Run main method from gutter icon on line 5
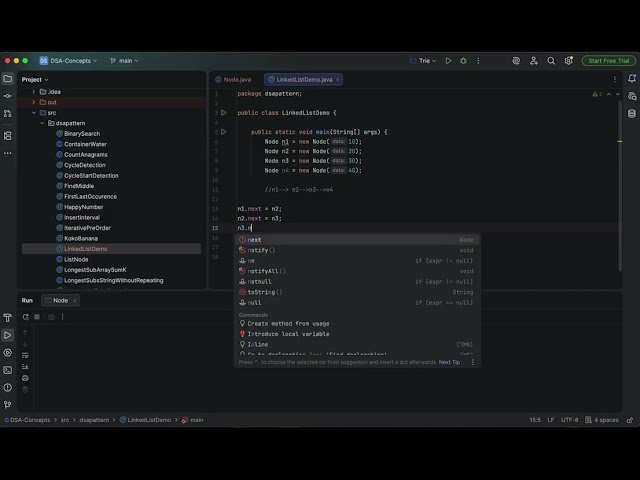 pos(224,132)
